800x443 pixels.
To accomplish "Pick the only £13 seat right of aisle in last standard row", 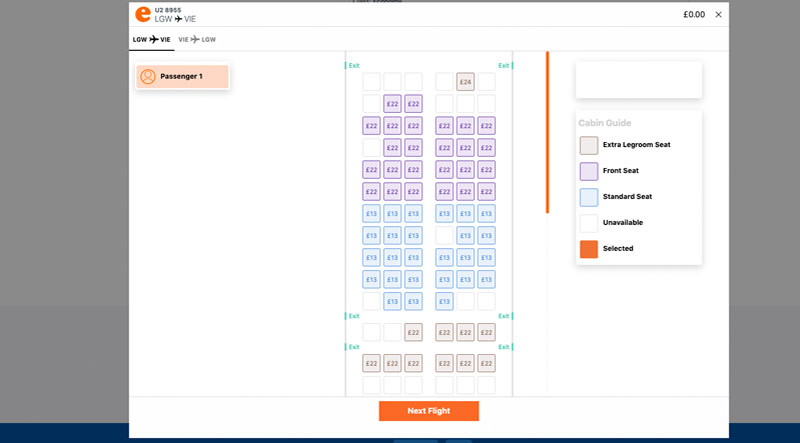I will point(444,301).
